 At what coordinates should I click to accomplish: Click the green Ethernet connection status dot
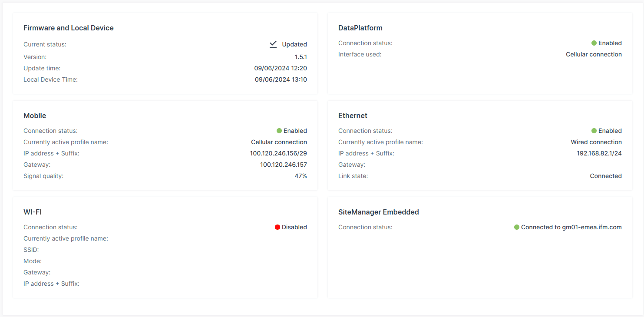coord(594,131)
